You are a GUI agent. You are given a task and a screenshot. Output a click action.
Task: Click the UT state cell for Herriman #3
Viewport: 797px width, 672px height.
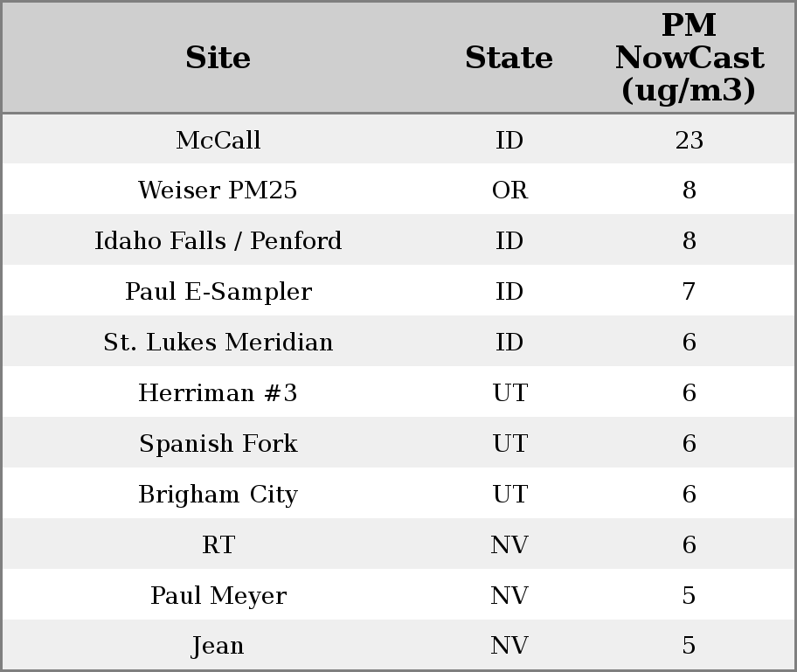(509, 393)
